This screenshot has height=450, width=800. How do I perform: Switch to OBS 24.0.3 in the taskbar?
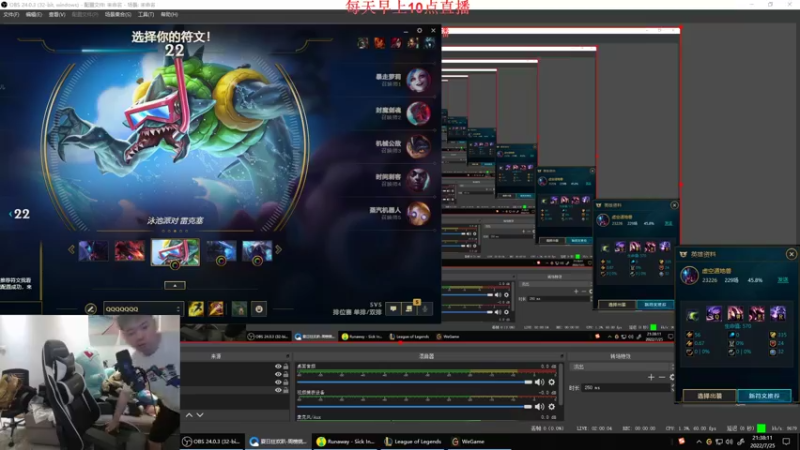[213, 442]
